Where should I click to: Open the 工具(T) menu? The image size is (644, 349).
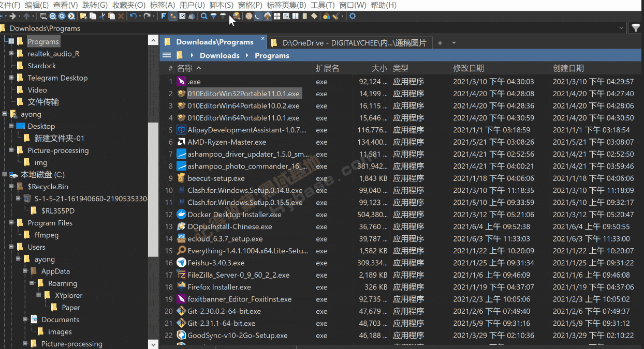323,5
